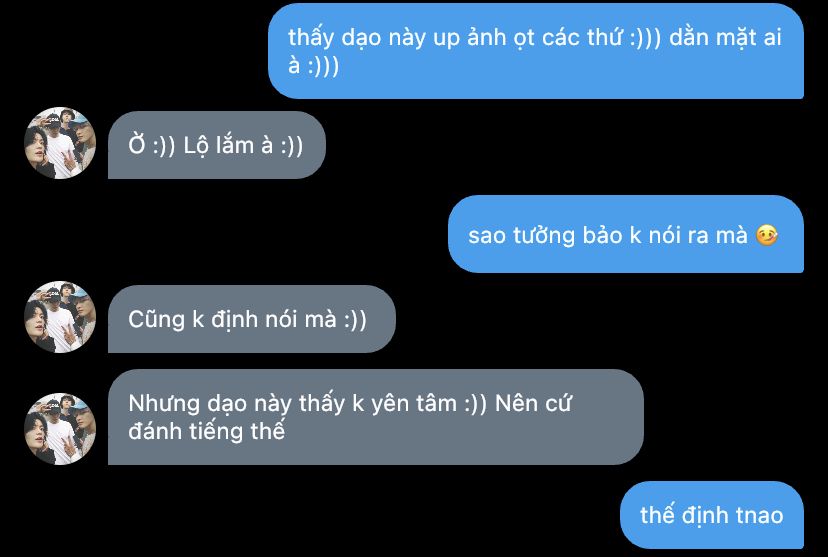This screenshot has width=828, height=557.
Task: Click the "à :)))" second line of top bubble
Action: point(313,65)
